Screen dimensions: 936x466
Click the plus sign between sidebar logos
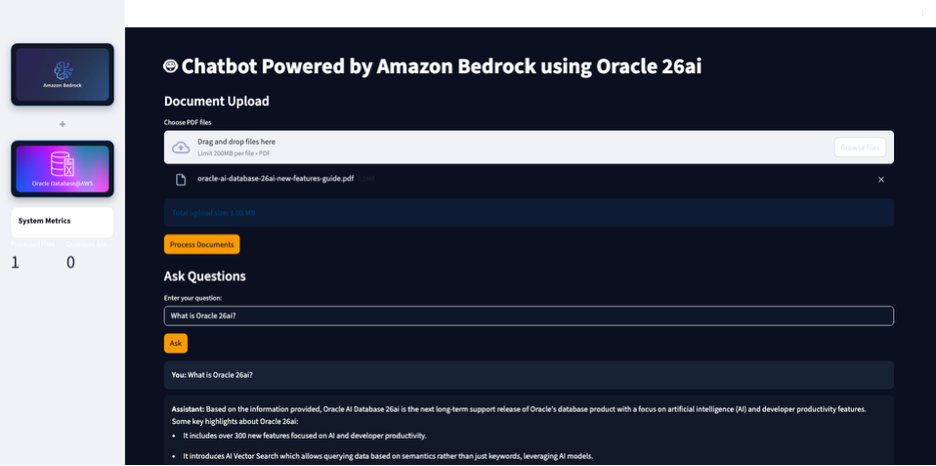click(62, 124)
